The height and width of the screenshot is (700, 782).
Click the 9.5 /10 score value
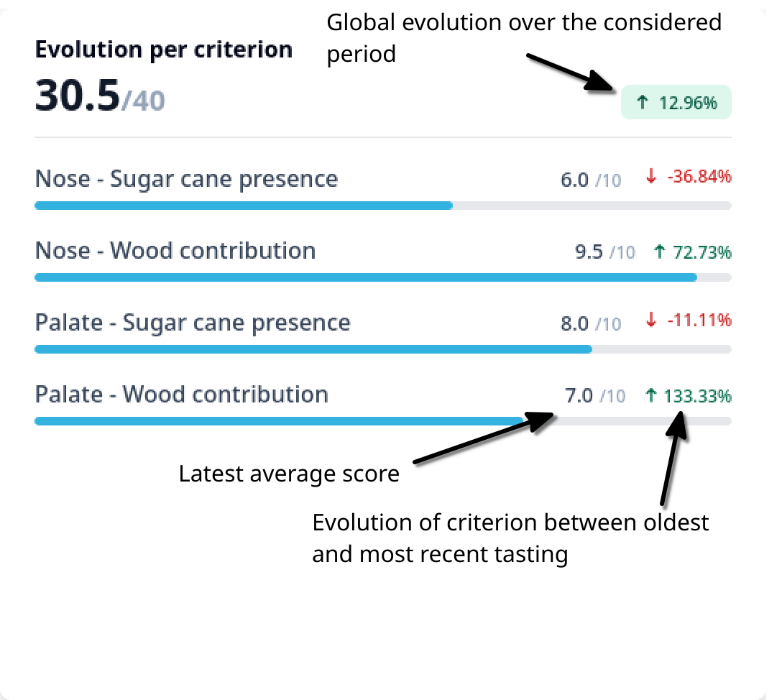[x=605, y=252]
